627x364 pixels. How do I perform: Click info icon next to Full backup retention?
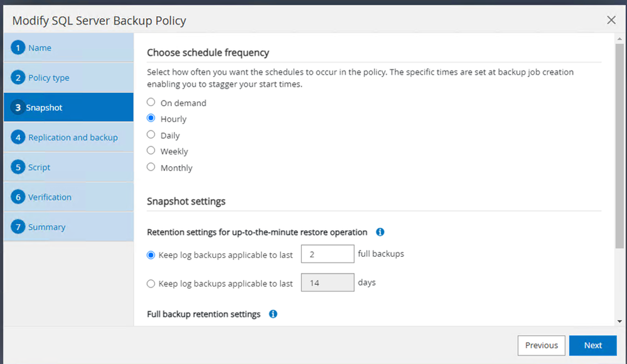tap(273, 314)
